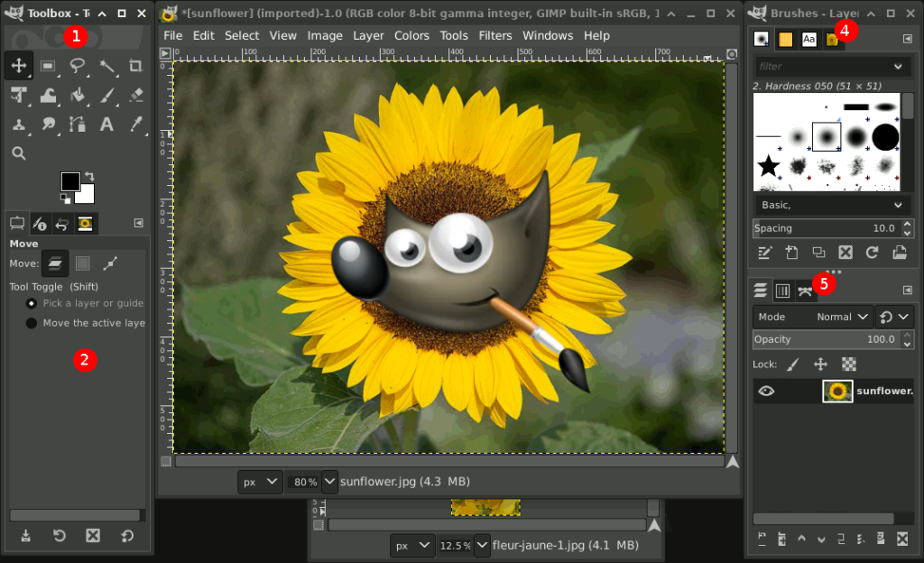Toggle zoom image when window size changes

coord(732,54)
